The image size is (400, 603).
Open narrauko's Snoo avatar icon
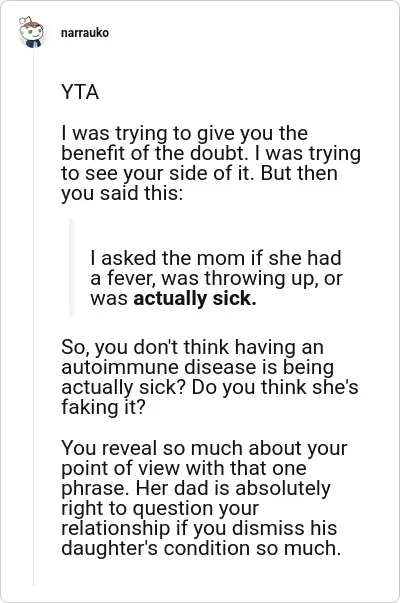32,32
